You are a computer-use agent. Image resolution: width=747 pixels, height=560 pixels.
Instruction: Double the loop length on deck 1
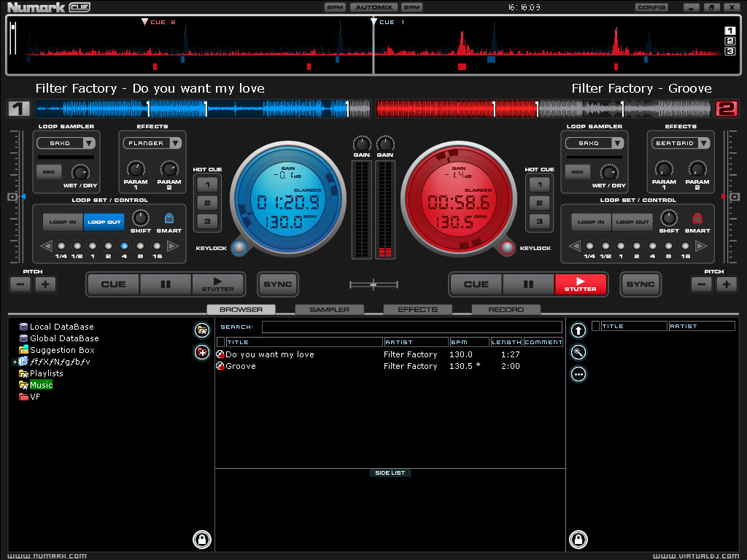(x=173, y=246)
